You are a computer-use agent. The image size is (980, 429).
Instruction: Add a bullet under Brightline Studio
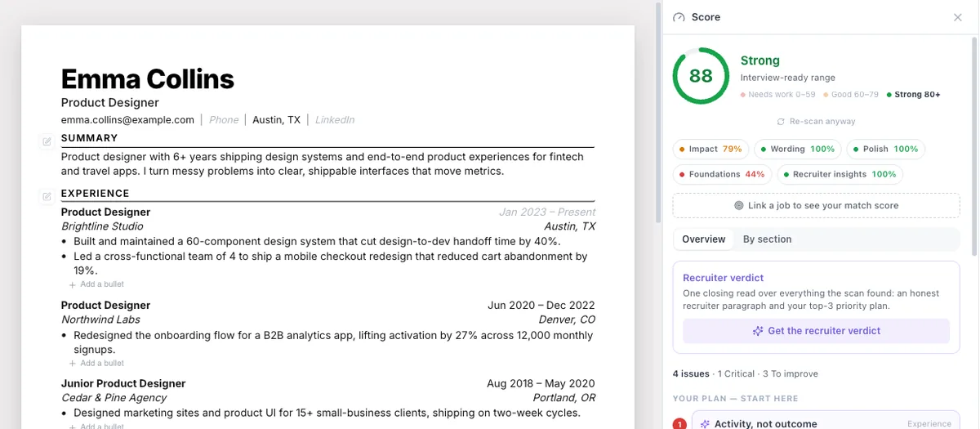tap(96, 284)
